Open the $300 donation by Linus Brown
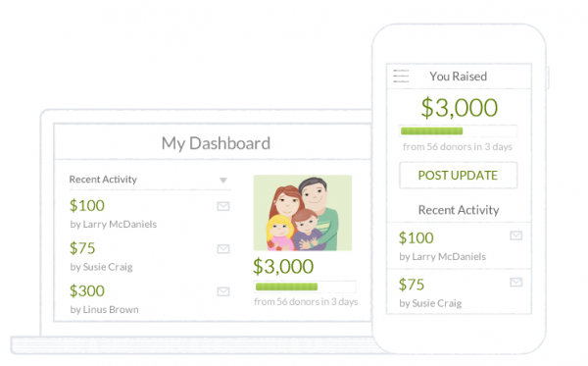This screenshot has width=588, height=366. pyautogui.click(x=87, y=290)
